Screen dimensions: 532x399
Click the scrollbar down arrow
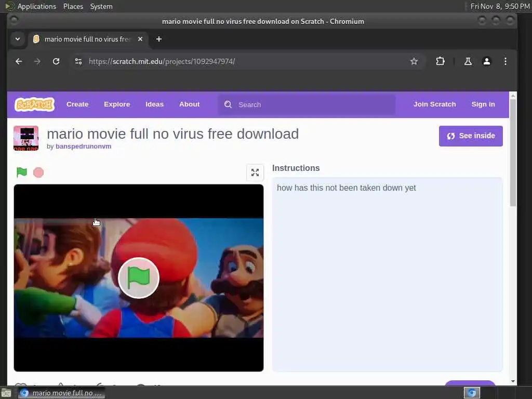pos(513,381)
